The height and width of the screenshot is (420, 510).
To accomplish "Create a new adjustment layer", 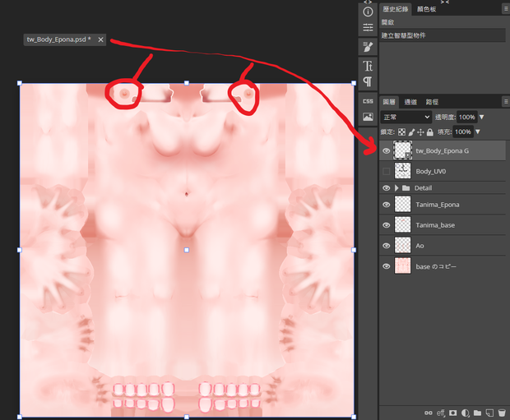I will pyautogui.click(x=465, y=413).
